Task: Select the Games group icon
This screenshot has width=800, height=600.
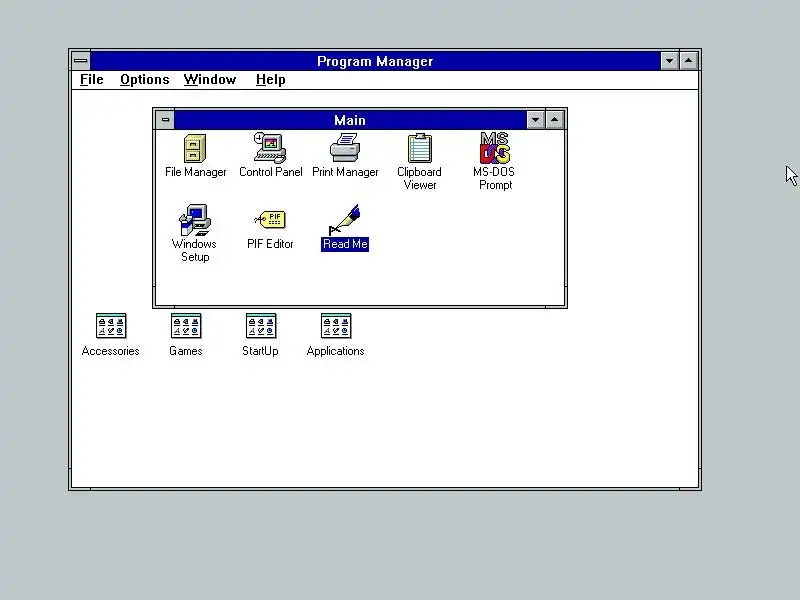Action: coord(186,326)
